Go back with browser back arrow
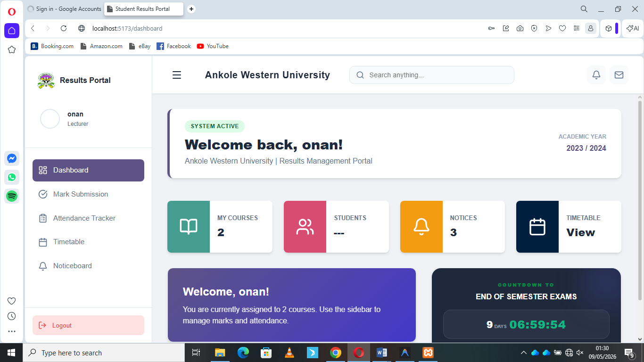This screenshot has width=644, height=362. [33, 28]
